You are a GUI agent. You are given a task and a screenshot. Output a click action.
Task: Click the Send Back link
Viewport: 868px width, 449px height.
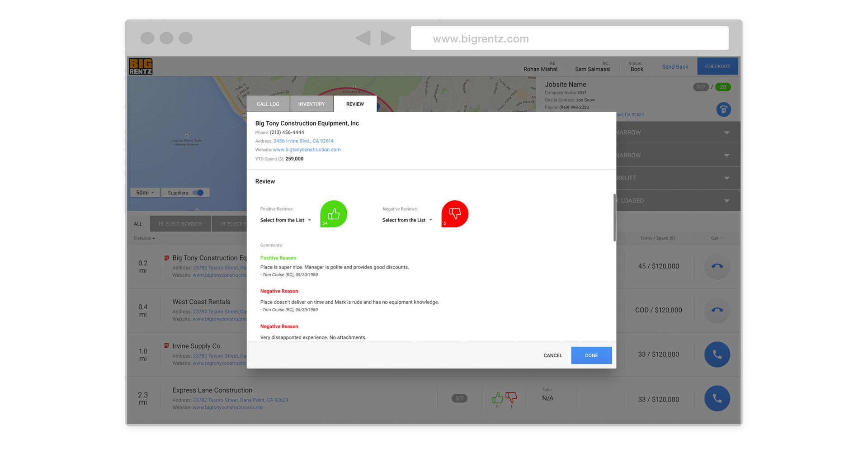(675, 67)
